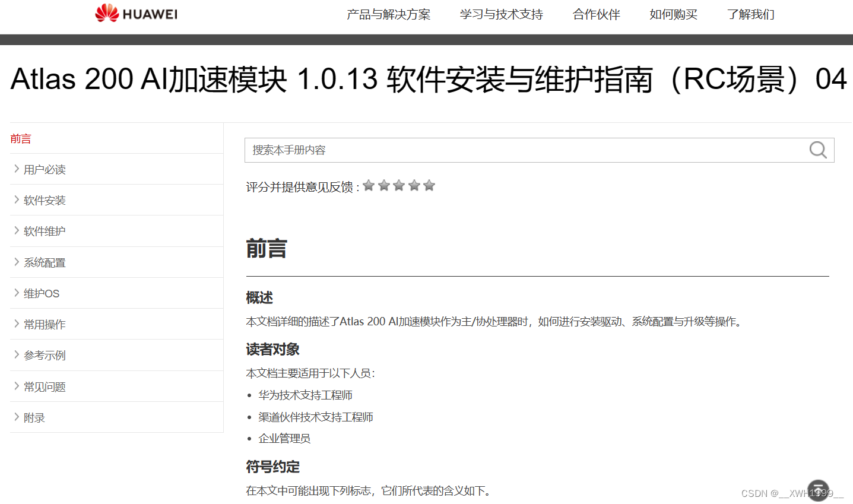Open the 软件维护 sidebar entry

tap(45, 232)
